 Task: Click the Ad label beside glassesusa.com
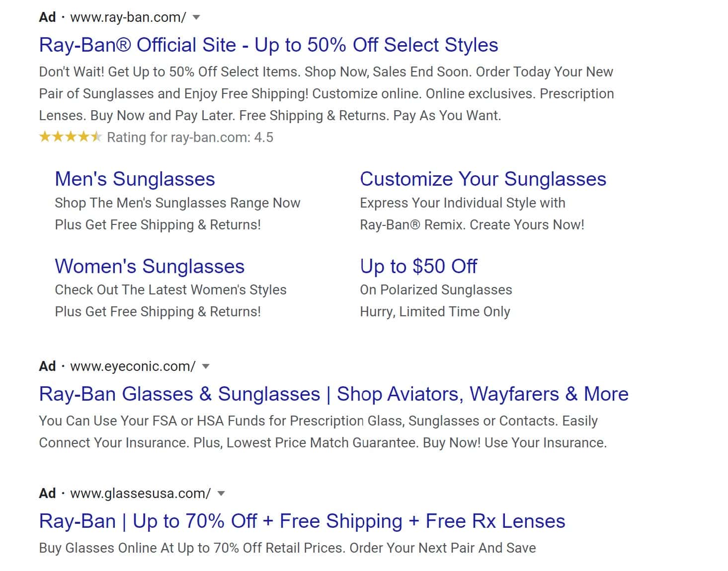(x=47, y=494)
